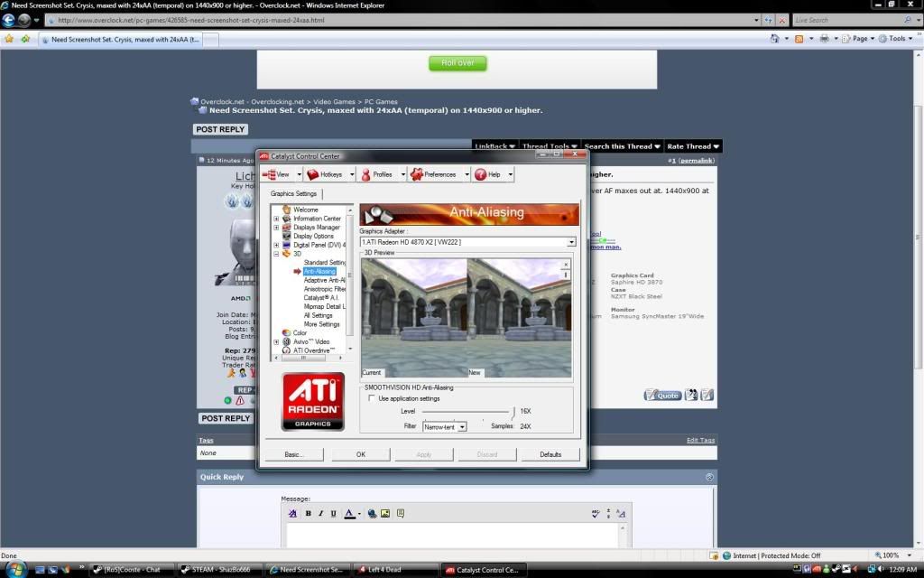This screenshot has height=578, width=924.
Task: Collapse the 3D tree node
Action: 276,254
